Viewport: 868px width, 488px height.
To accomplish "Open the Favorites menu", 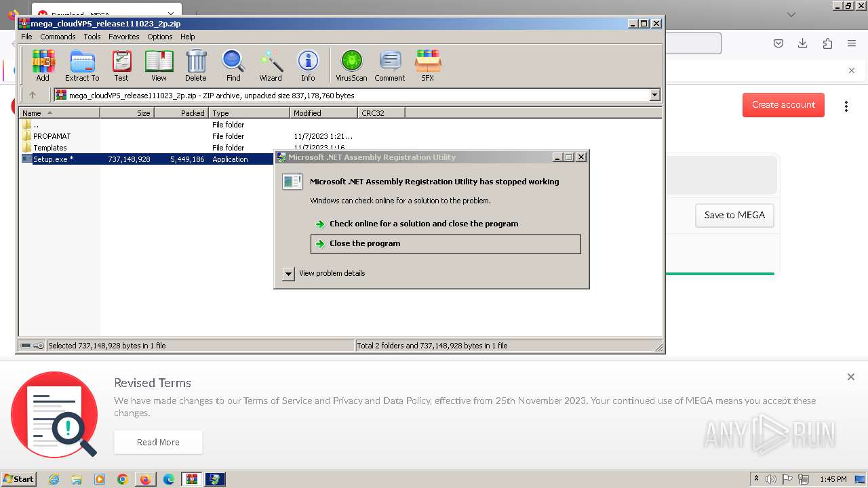I will (x=124, y=37).
